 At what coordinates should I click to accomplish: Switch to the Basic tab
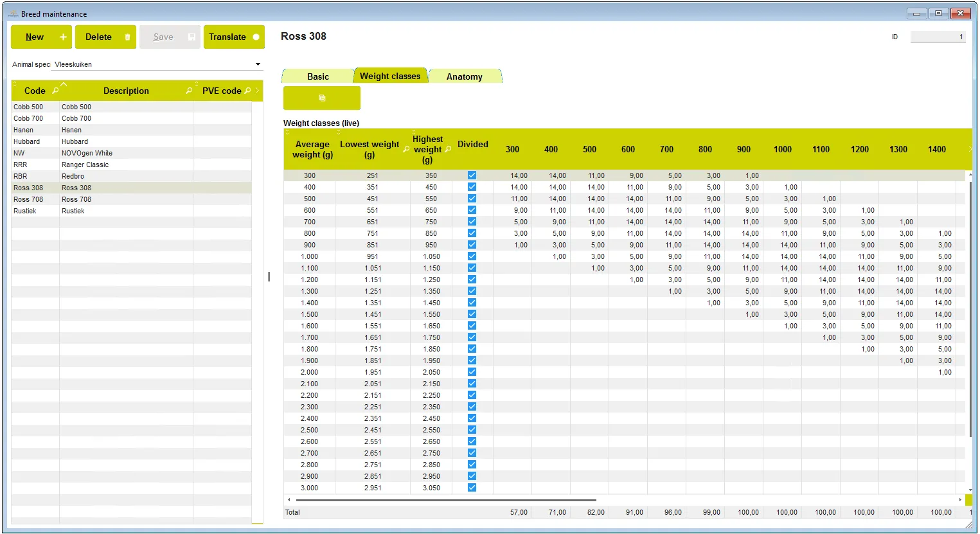(x=317, y=76)
